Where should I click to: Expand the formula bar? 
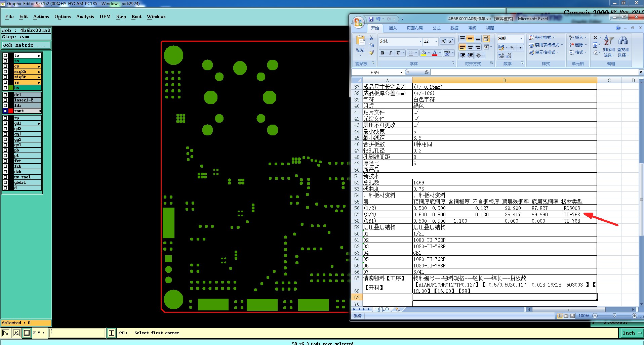641,72
